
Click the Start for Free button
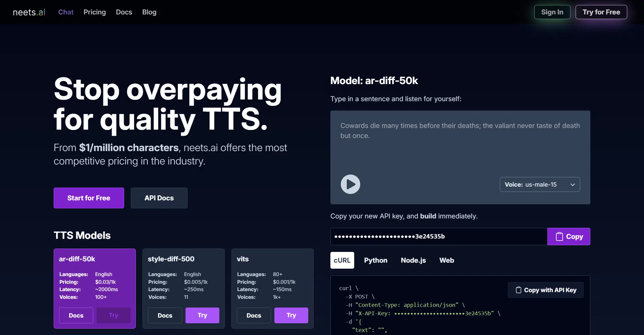point(89,198)
